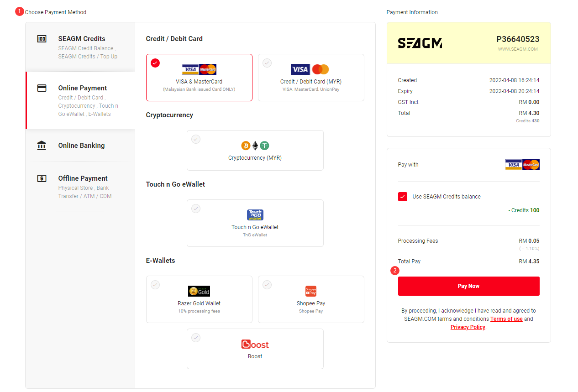578x392 pixels.
Task: Click the card logo beside Pay with
Action: click(x=522, y=165)
